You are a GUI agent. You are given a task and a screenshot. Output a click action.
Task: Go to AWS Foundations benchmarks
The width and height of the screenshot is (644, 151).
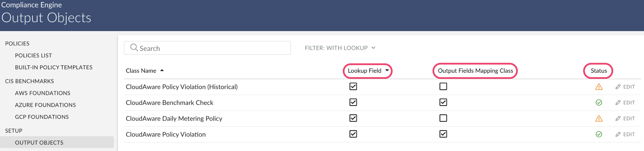tap(43, 93)
